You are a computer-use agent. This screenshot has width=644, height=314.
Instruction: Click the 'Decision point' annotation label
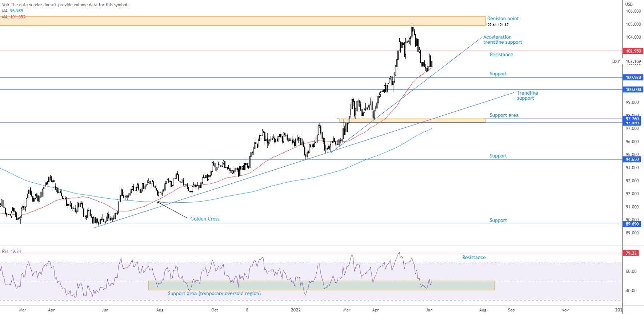click(x=503, y=19)
